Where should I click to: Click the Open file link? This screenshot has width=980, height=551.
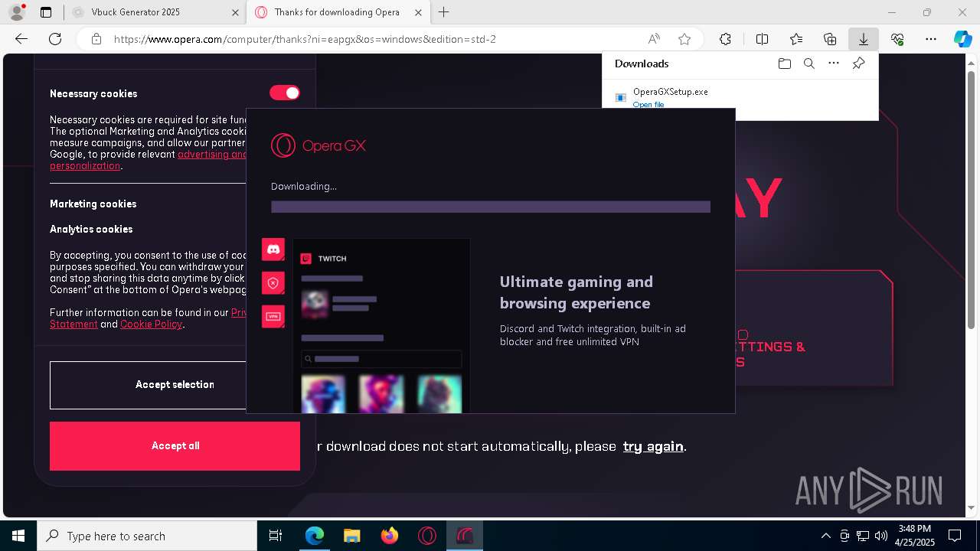[648, 104]
